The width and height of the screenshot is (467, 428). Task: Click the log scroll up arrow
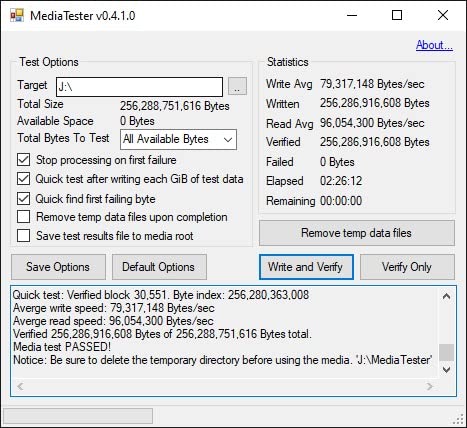point(446,296)
